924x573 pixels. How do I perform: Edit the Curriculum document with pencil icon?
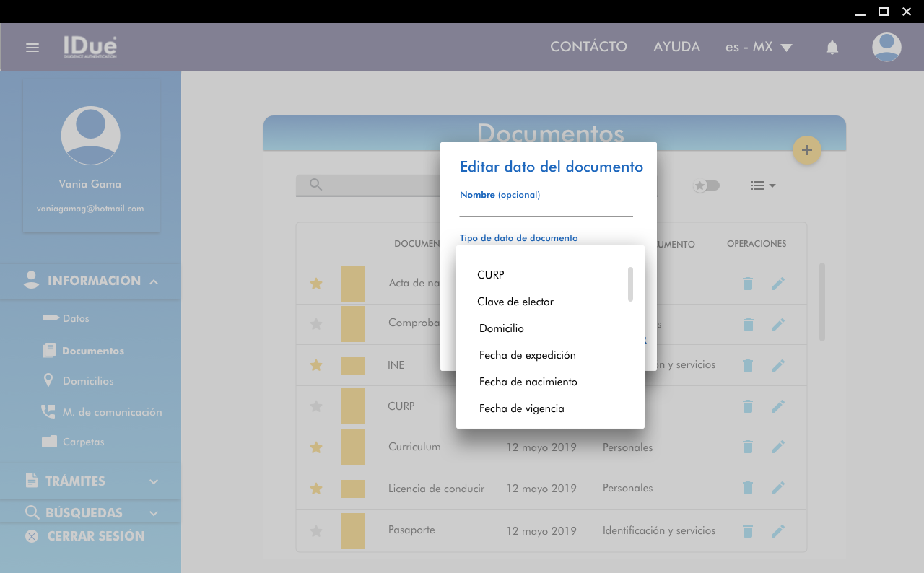(x=777, y=447)
